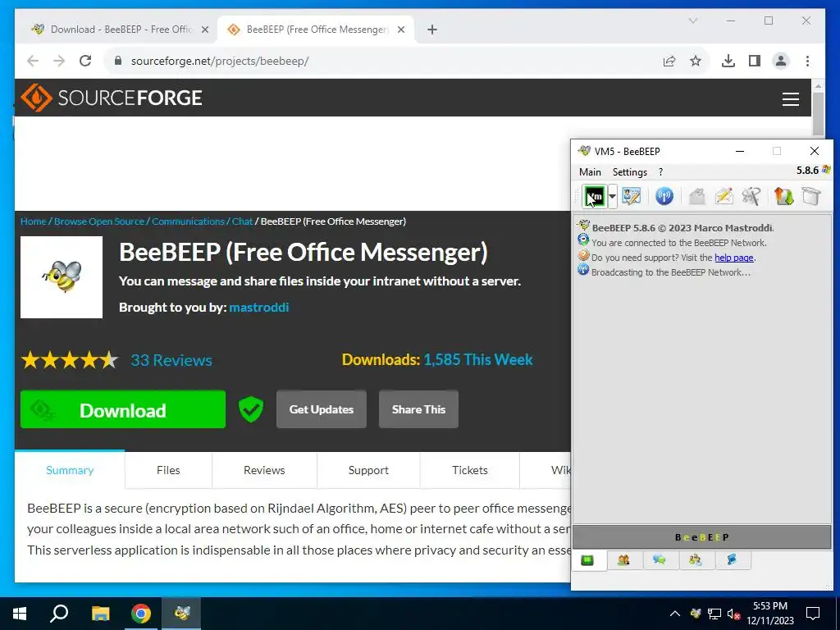Screen dimensions: 840x630
Task: Click "Broadcasting to the BeeBEEP Network..." line
Action: 671,272
